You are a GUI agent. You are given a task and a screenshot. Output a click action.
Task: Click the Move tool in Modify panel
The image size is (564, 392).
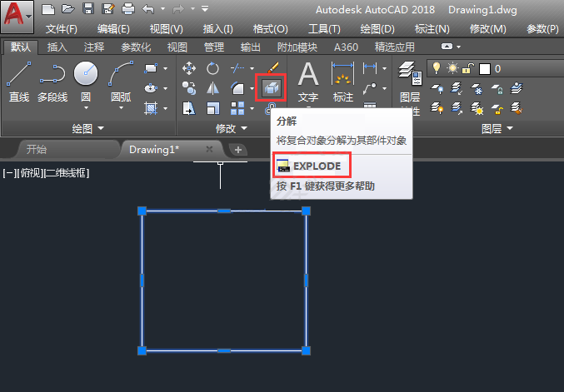(x=189, y=68)
